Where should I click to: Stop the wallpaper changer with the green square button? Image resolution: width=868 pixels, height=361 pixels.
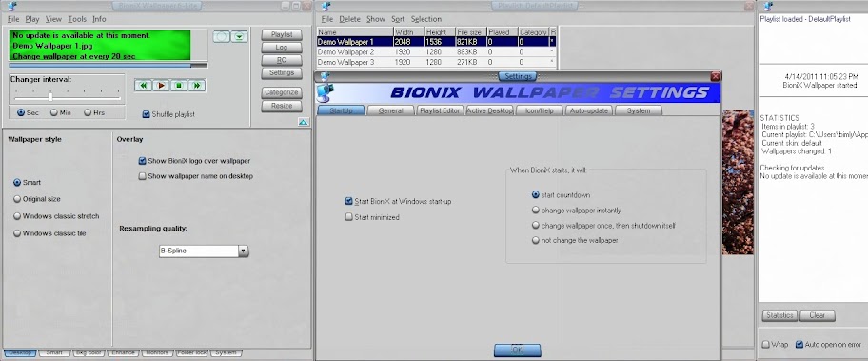pyautogui.click(x=179, y=86)
